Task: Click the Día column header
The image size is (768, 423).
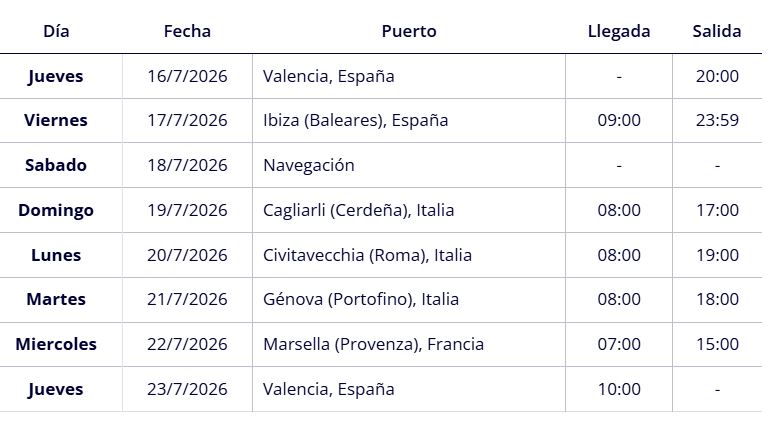Action: click(x=56, y=31)
